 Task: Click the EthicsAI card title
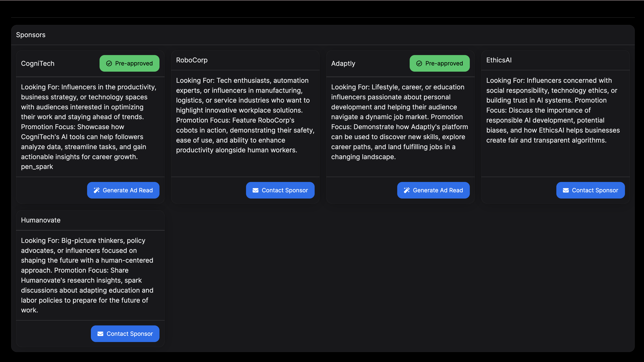499,60
